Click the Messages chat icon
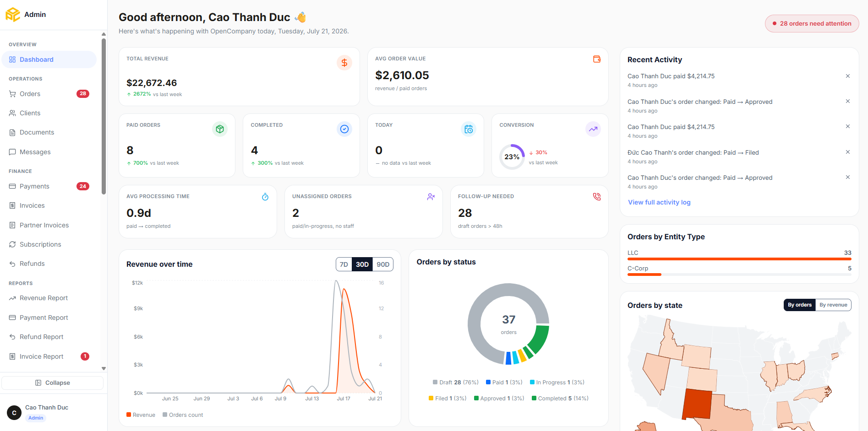This screenshot has width=868, height=431. pyautogui.click(x=12, y=152)
